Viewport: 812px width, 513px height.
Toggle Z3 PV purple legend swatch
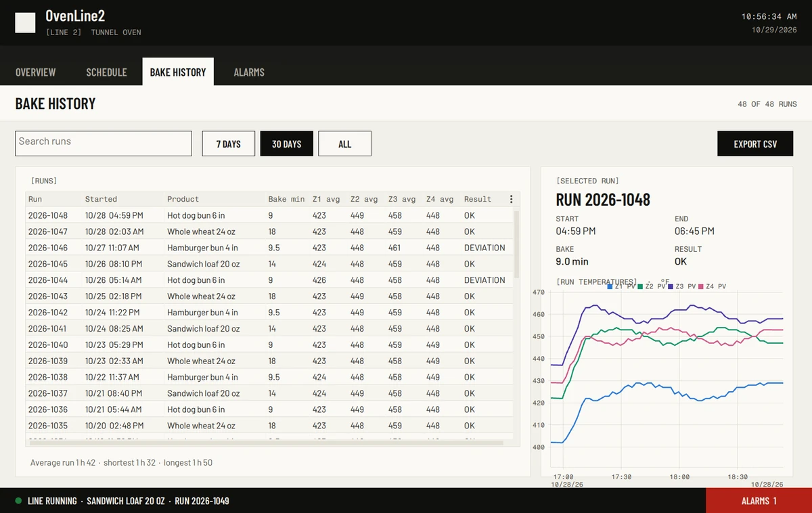pyautogui.click(x=671, y=287)
